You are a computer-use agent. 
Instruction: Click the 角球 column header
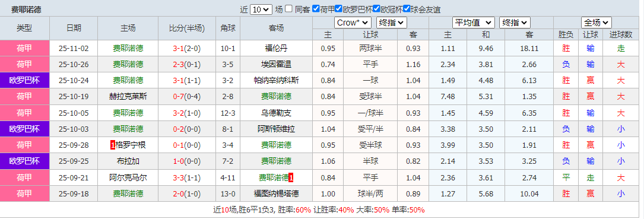tap(228, 28)
